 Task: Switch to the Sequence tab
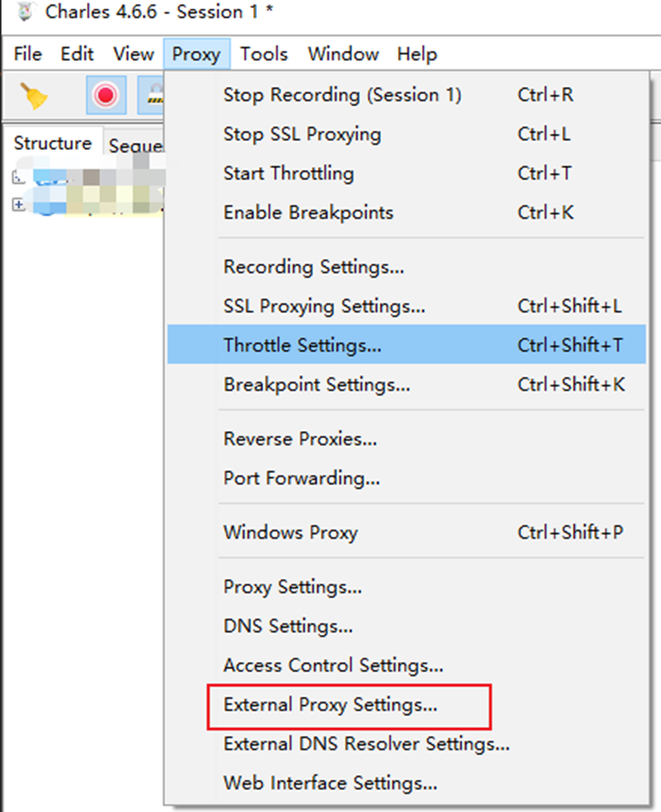pyautogui.click(x=133, y=146)
